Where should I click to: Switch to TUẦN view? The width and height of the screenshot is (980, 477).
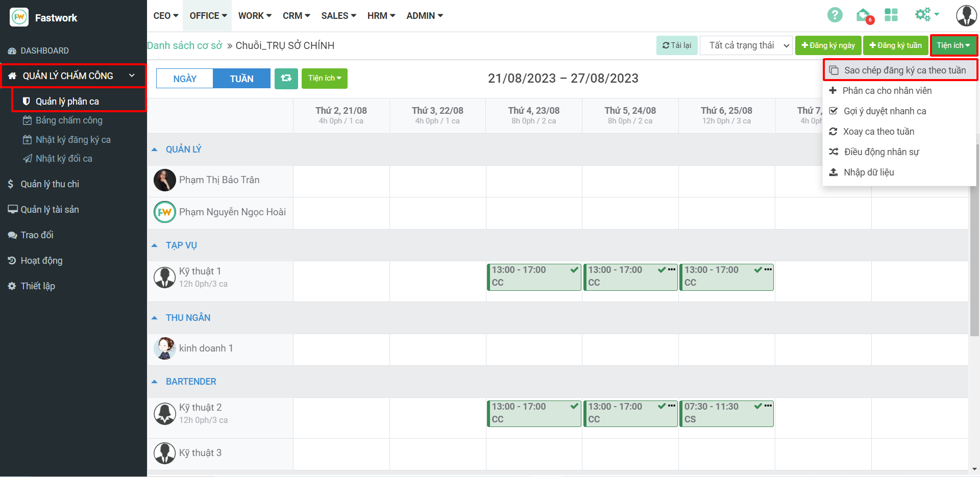point(241,79)
